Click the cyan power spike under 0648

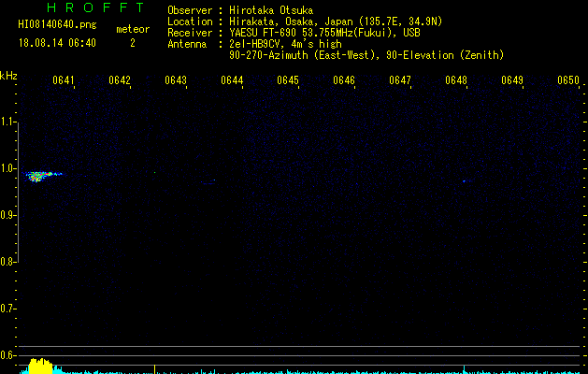point(465,369)
